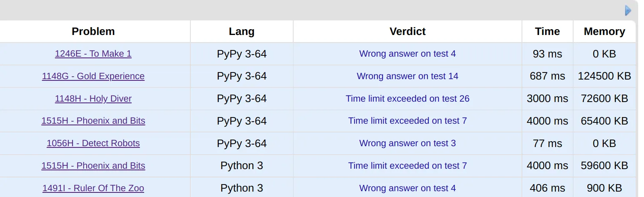Viewport: 644px width, 197px height.
Task: Click the Problem column header
Action: 93,32
